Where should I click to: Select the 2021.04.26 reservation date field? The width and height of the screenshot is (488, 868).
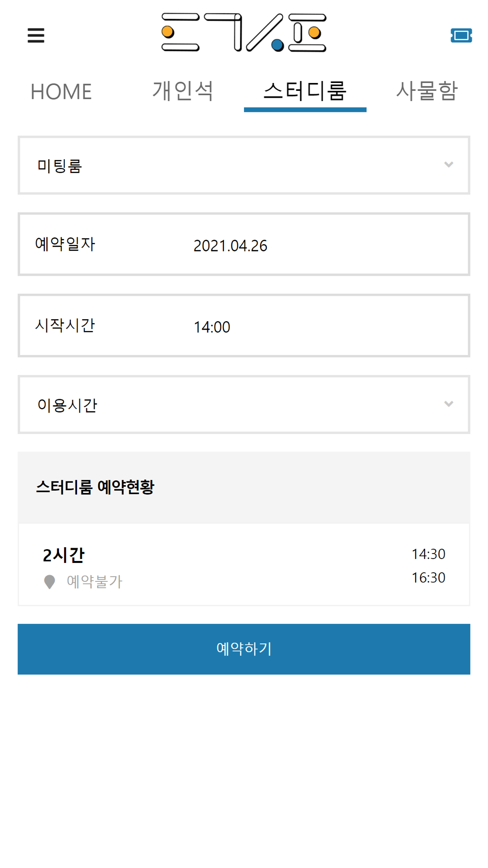(244, 244)
